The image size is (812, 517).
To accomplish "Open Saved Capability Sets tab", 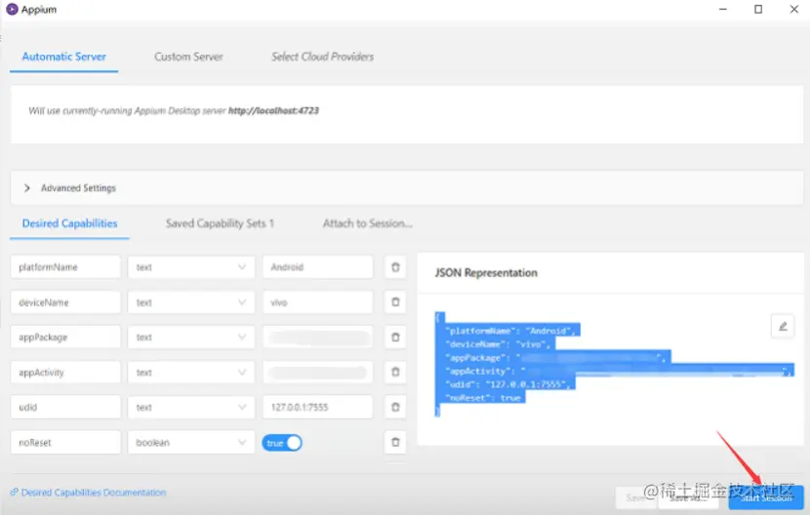I will click(x=221, y=223).
